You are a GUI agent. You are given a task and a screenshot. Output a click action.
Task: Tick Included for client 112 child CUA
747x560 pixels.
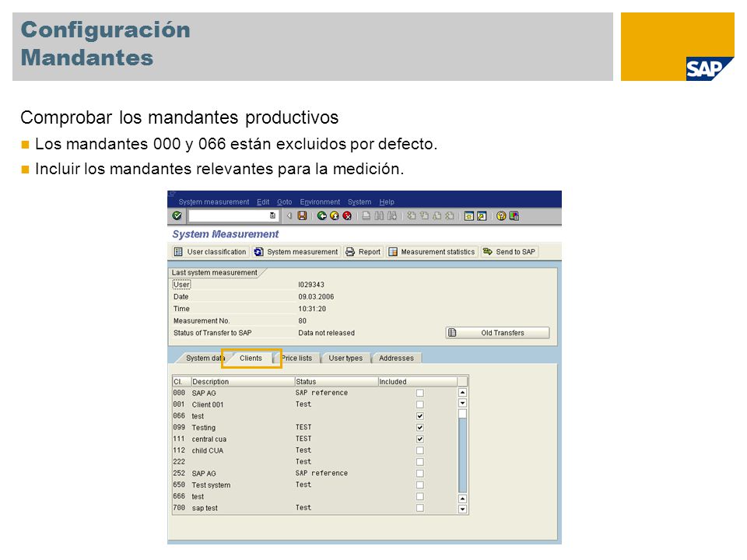(419, 450)
